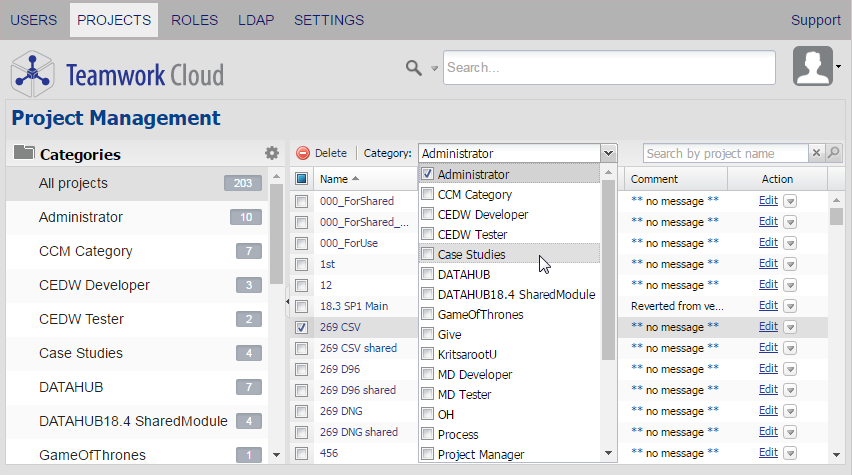
Task: Open the Categories settings gear
Action: (272, 154)
